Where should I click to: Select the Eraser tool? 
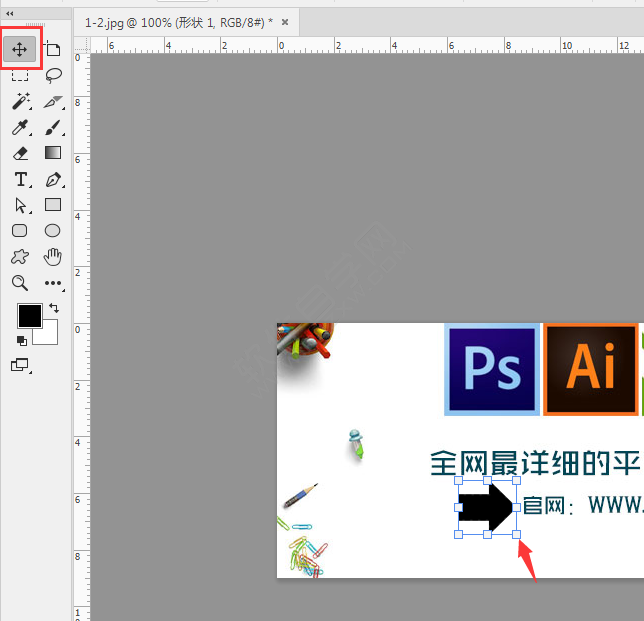20,154
